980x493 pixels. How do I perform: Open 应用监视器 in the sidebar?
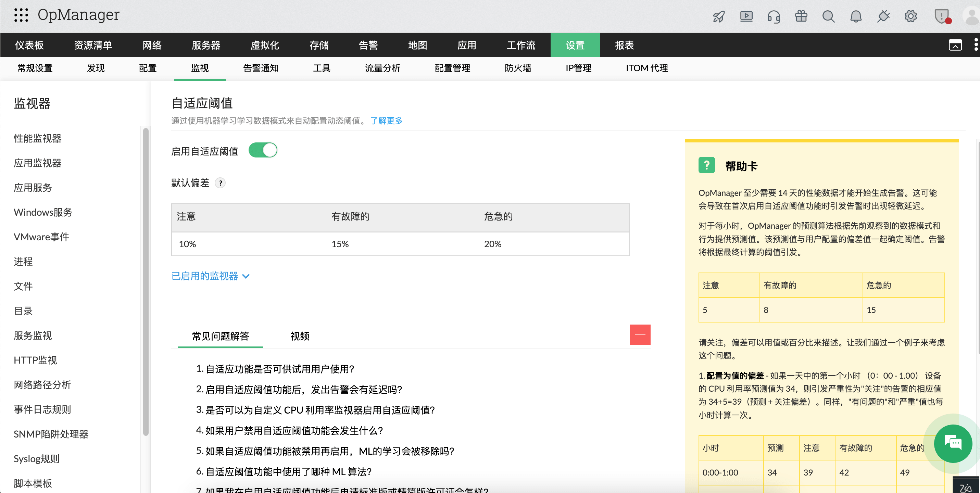(38, 163)
